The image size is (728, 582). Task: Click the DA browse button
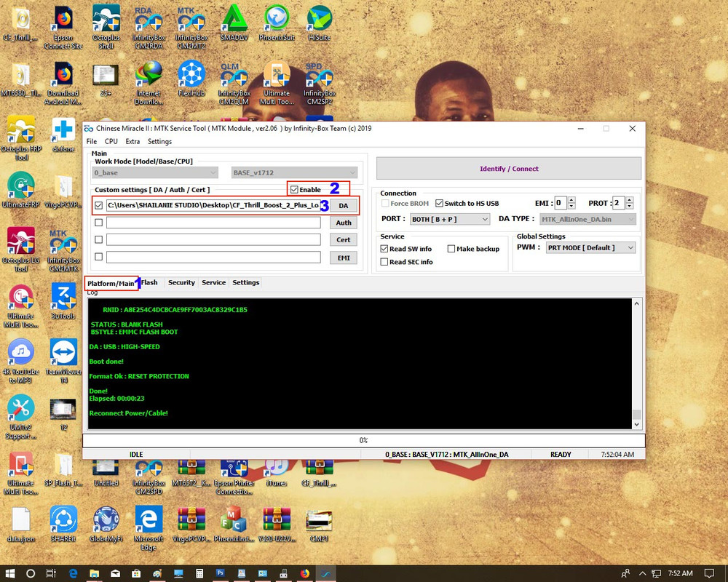[x=343, y=206]
